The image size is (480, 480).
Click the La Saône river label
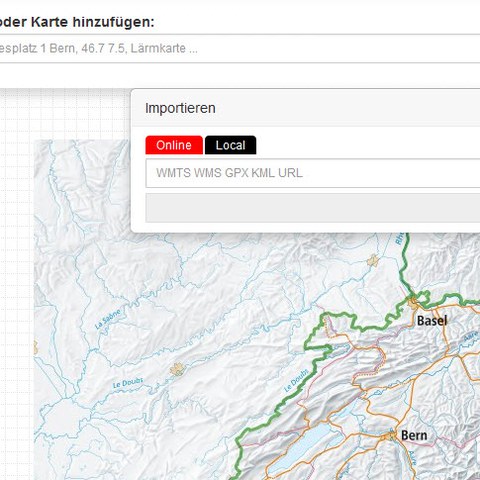107,320
